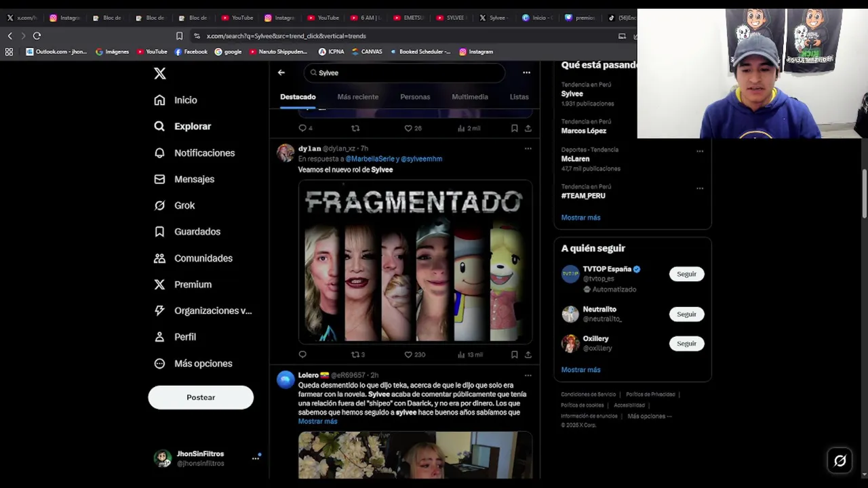The height and width of the screenshot is (488, 868).
Task: Click reply icon with 4 replies
Action: pyautogui.click(x=305, y=128)
